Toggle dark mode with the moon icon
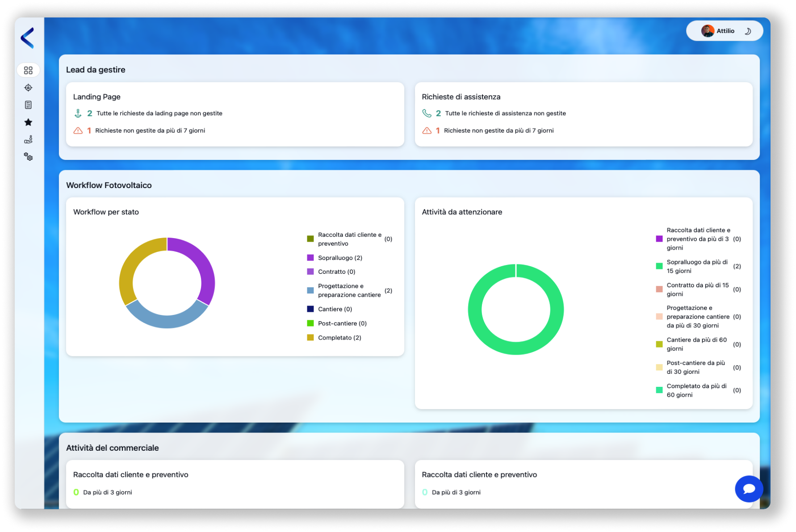The image size is (796, 532). tap(748, 31)
